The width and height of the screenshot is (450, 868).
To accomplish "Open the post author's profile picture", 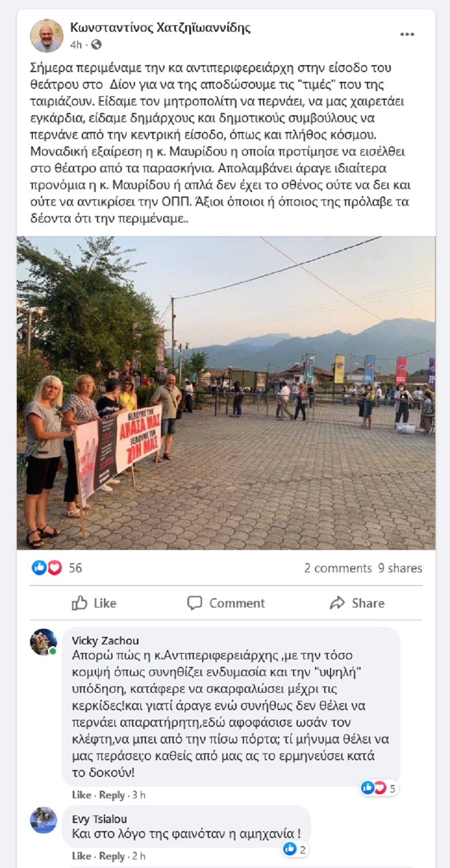I will [x=47, y=36].
